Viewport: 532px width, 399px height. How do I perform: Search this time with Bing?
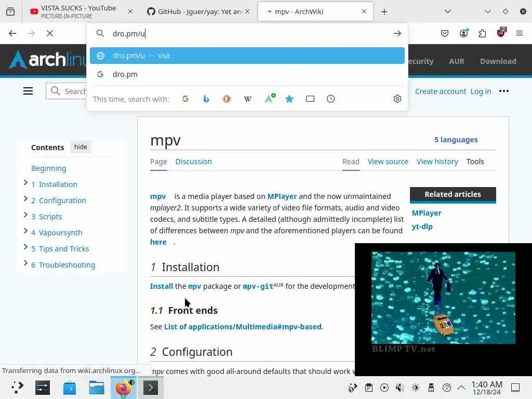pyautogui.click(x=206, y=99)
